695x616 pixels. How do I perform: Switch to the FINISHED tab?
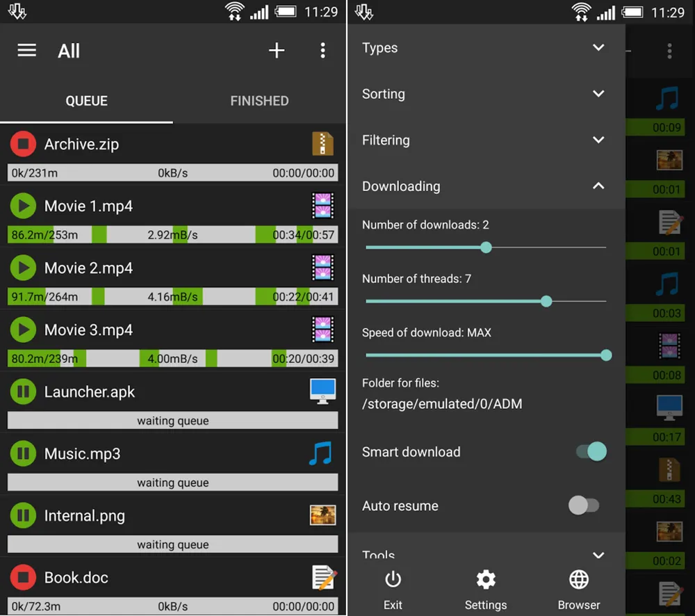tap(259, 101)
